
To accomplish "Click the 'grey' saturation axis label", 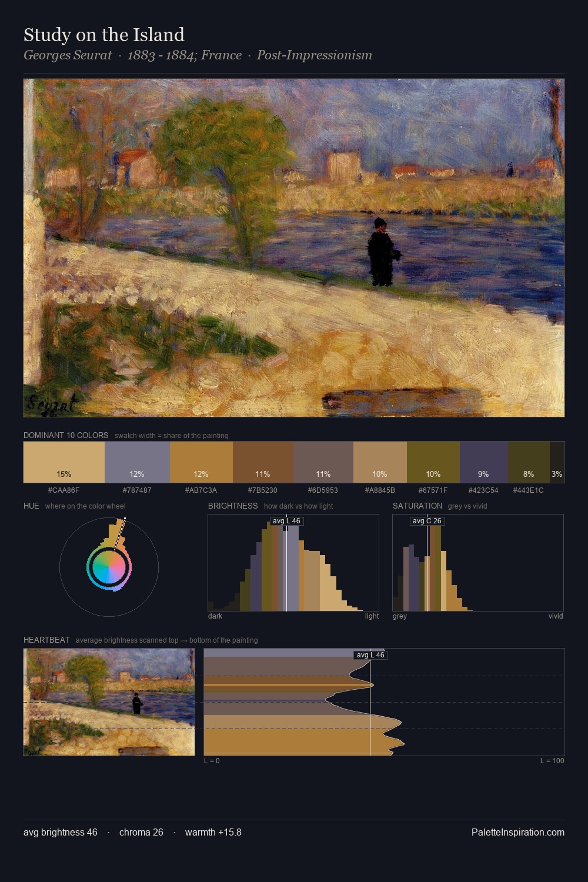I will (x=400, y=616).
